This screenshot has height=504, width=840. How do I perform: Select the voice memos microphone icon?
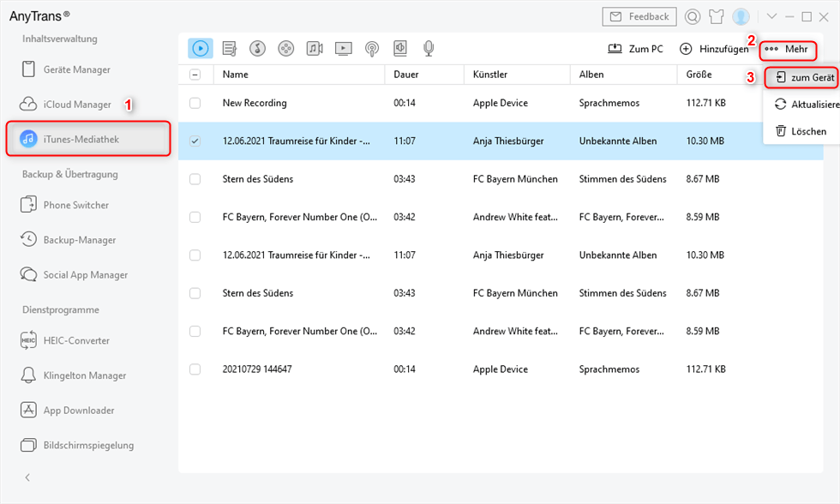click(429, 49)
